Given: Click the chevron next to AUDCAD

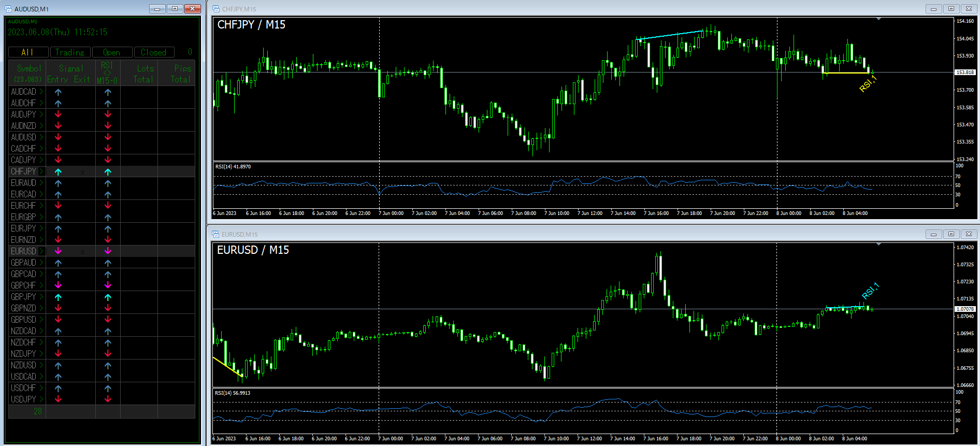Looking at the screenshot, I should click(x=42, y=92).
